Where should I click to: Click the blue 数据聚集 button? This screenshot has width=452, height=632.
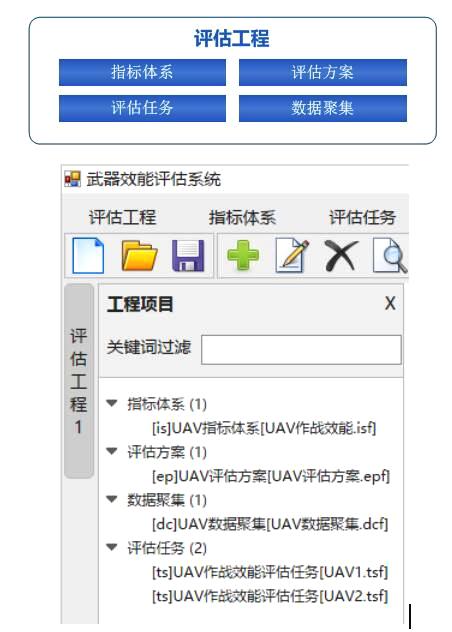(323, 108)
